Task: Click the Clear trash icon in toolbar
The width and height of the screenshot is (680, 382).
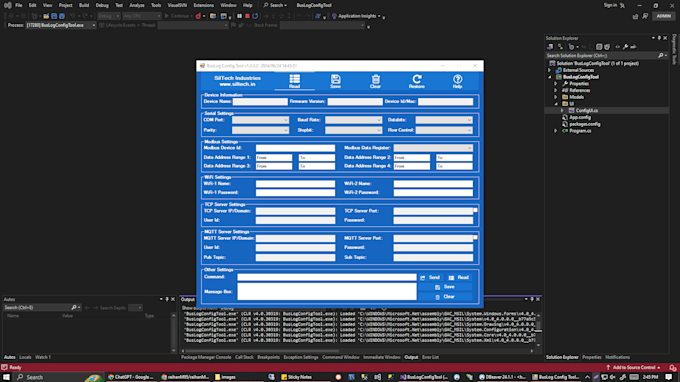Action: click(376, 81)
